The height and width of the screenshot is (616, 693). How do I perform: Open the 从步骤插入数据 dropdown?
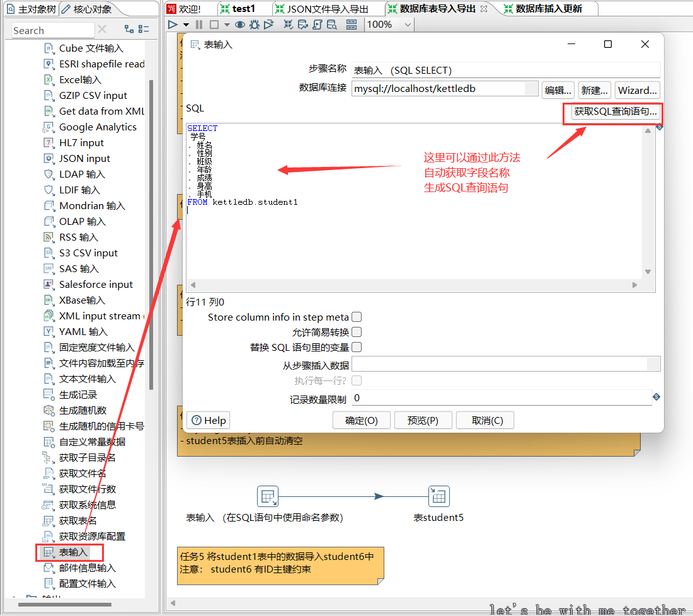653,364
